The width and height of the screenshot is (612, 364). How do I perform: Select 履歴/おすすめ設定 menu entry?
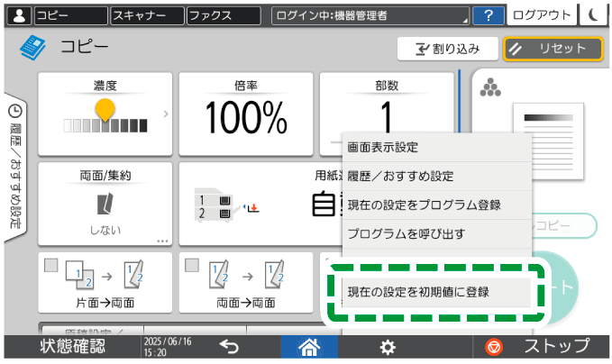437,177
